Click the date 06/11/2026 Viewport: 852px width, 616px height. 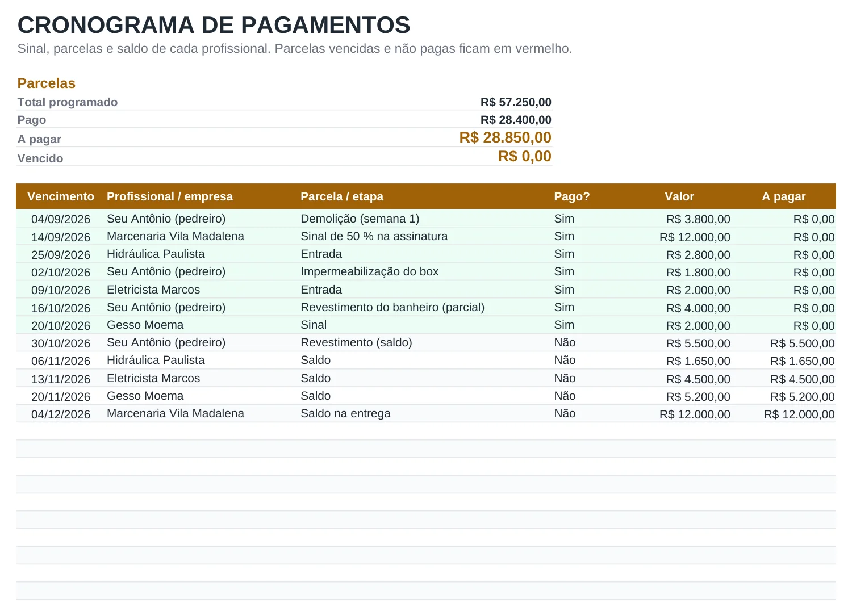coord(61,361)
